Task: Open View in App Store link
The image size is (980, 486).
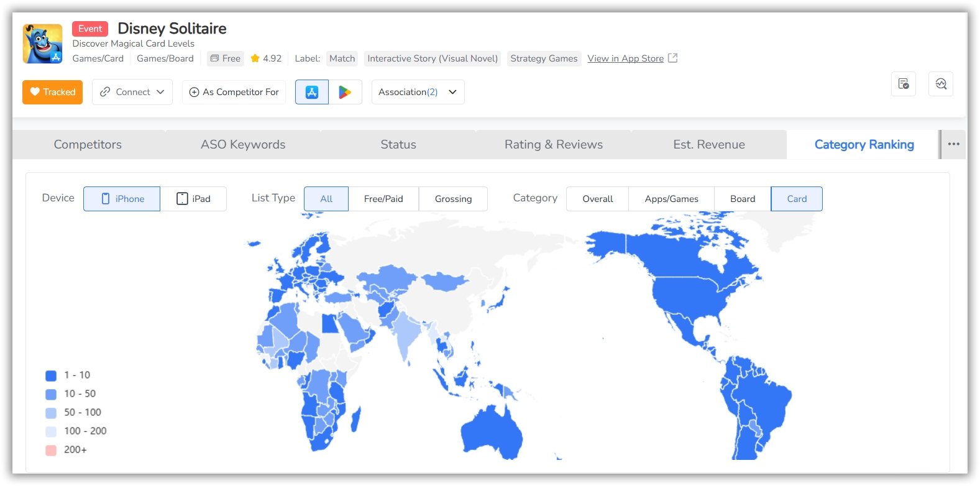Action: [625, 58]
